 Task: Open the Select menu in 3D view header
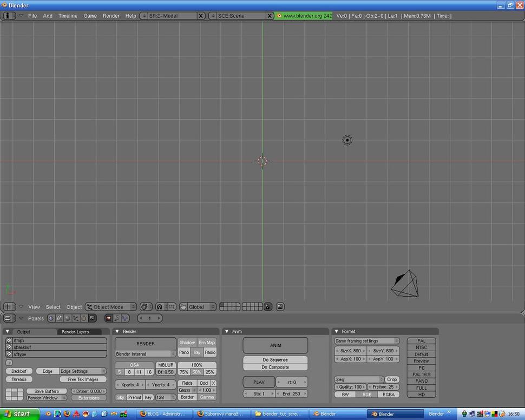tap(53, 307)
